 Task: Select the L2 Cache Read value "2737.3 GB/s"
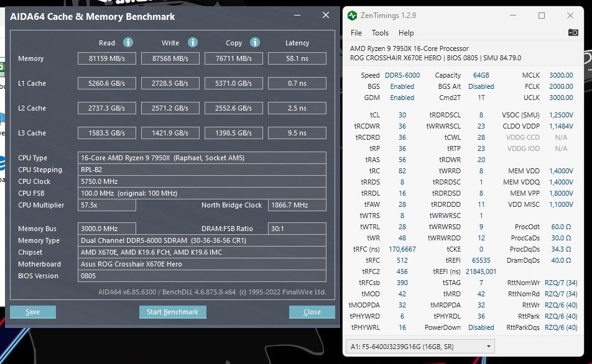(107, 108)
